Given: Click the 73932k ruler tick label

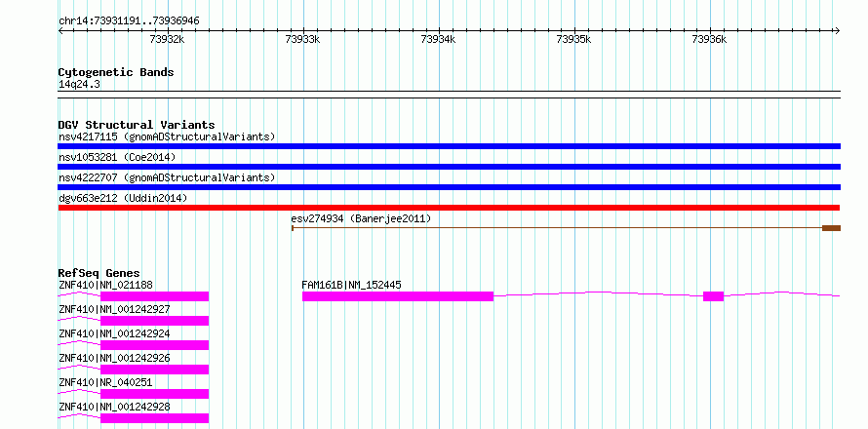Looking at the screenshot, I should point(167,39).
